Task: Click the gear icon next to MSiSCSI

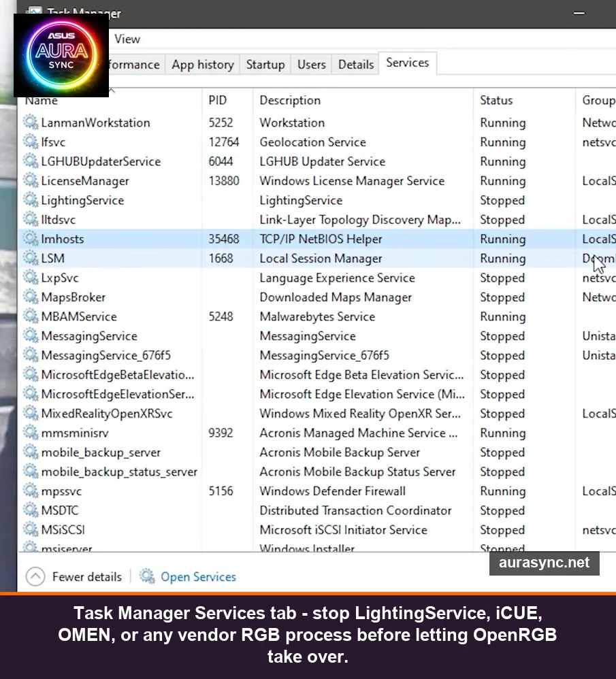Action: coord(29,529)
